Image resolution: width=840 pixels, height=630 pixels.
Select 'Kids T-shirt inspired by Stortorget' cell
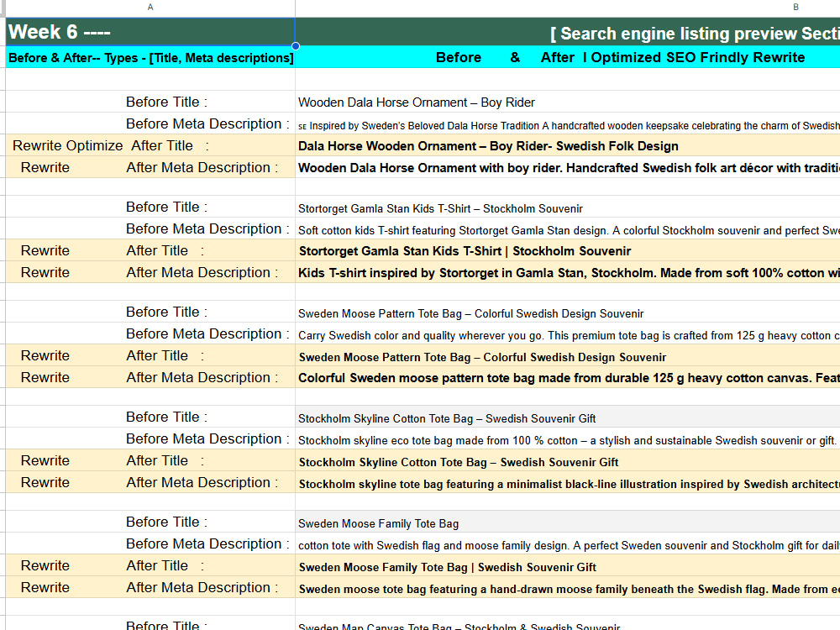567,273
